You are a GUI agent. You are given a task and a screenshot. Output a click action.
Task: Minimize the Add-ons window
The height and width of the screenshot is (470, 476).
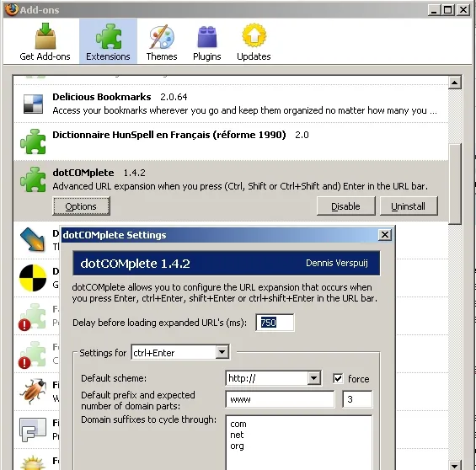[435, 10]
